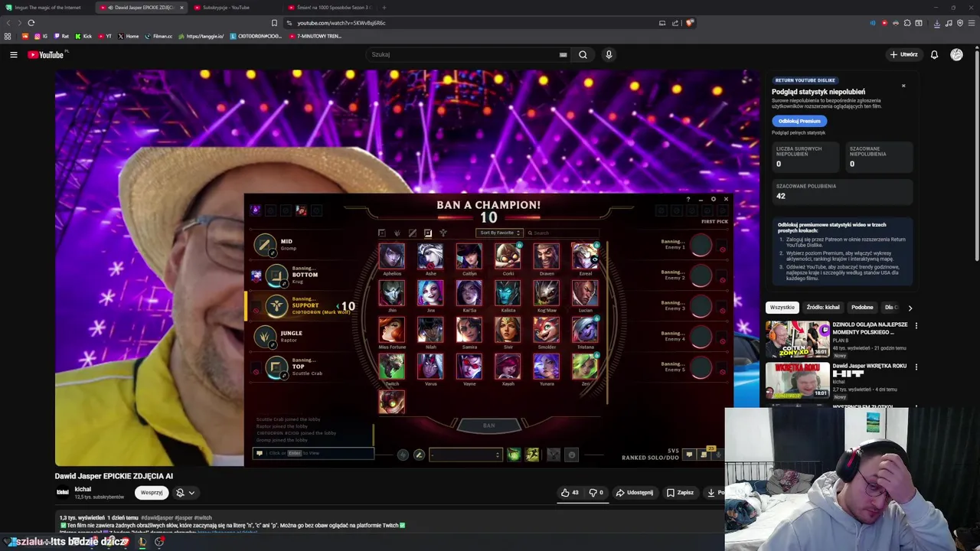The image size is (980, 551).
Task: Open options menu for WKRĘTKA ROKU video
Action: [x=916, y=367]
